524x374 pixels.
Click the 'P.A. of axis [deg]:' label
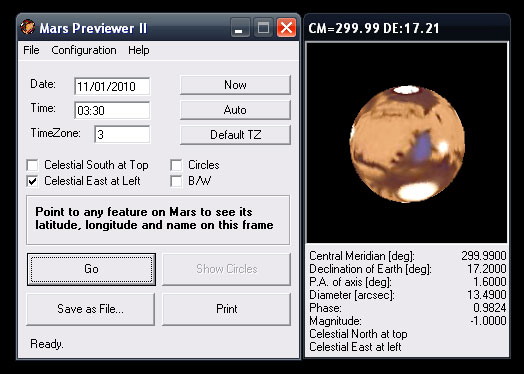coord(350,282)
